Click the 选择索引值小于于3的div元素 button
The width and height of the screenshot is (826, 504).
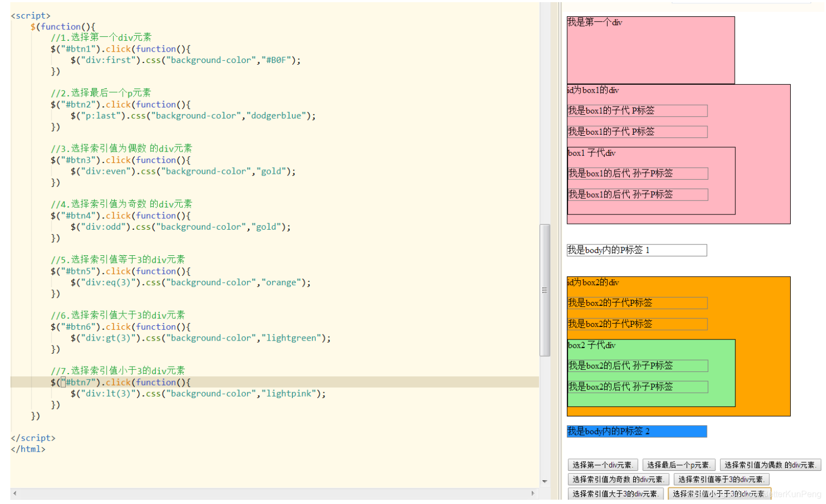click(719, 494)
